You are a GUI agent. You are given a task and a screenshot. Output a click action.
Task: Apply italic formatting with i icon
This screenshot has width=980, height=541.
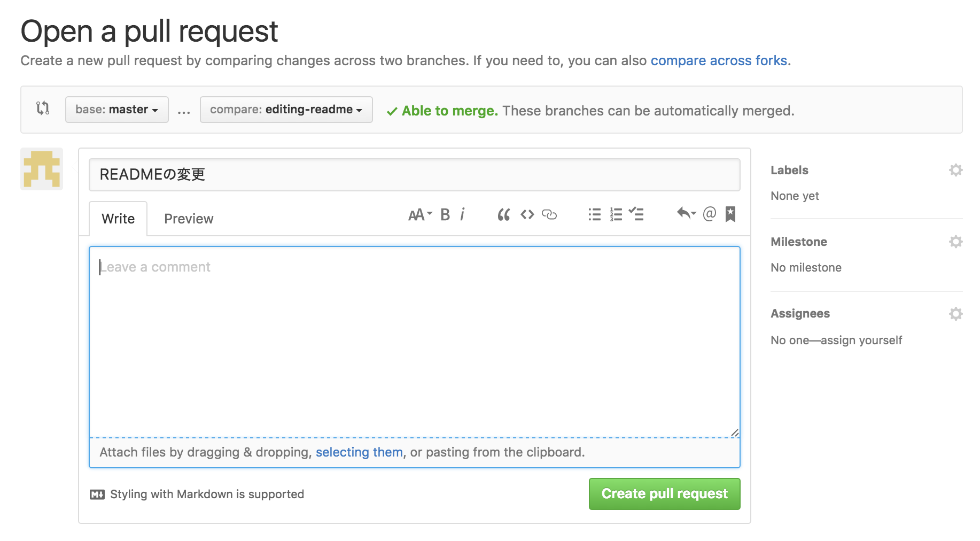point(462,215)
